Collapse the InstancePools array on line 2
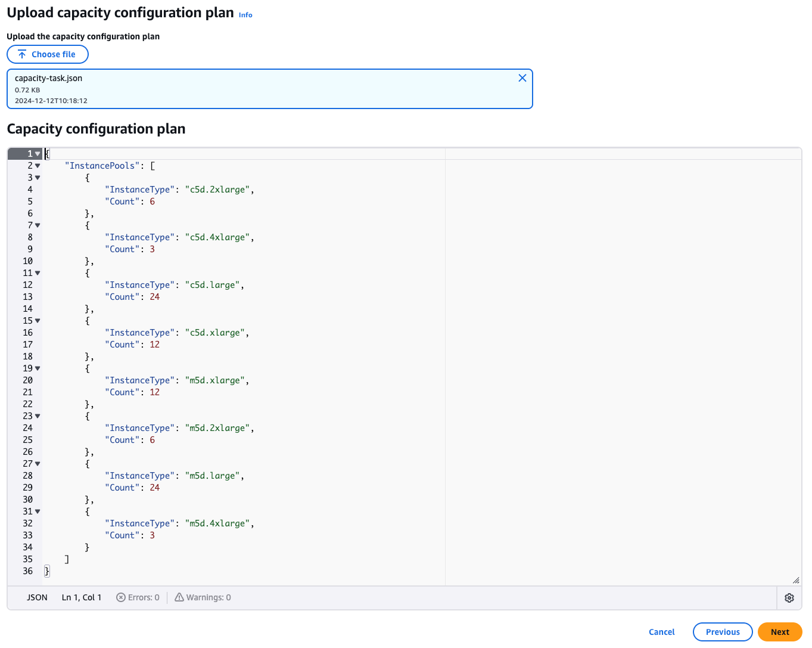This screenshot has height=648, width=812. tap(38, 165)
